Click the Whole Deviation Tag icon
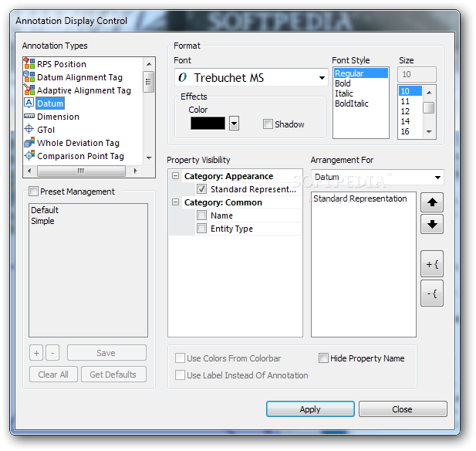This screenshot has width=476, height=451. click(29, 142)
